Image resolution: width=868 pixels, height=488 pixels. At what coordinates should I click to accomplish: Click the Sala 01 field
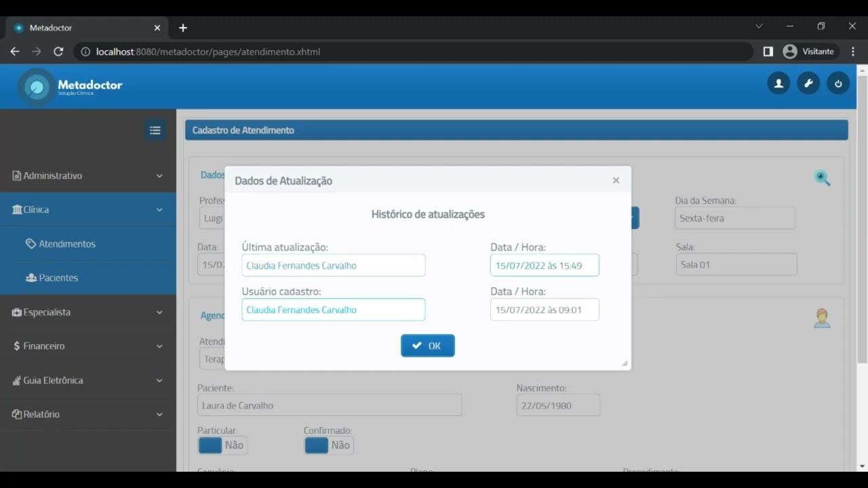(736, 264)
